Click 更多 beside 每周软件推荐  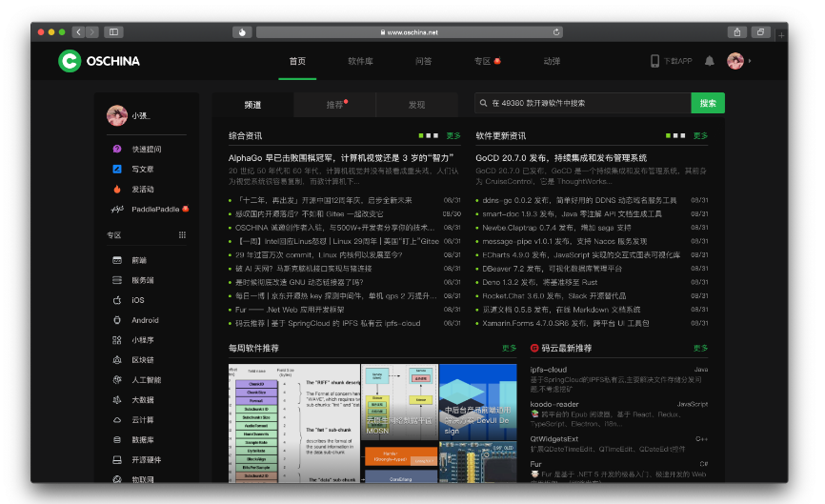pyautogui.click(x=509, y=349)
